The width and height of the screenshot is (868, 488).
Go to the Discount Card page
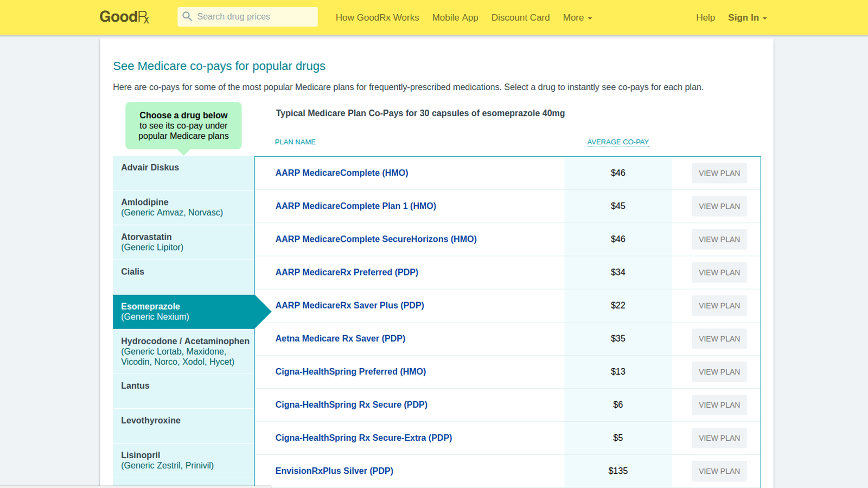(520, 17)
